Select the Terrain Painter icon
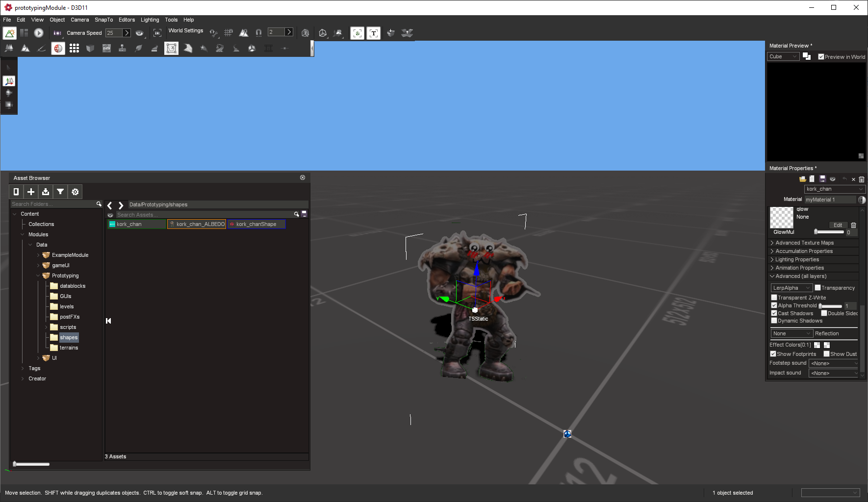The height and width of the screenshot is (502, 868). click(x=42, y=49)
